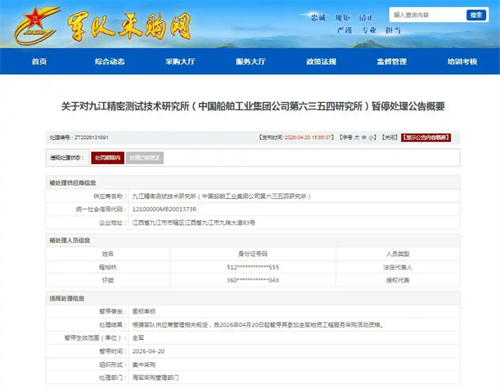Click the ID number 512***555
The height and width of the screenshot is (389, 500).
click(253, 267)
